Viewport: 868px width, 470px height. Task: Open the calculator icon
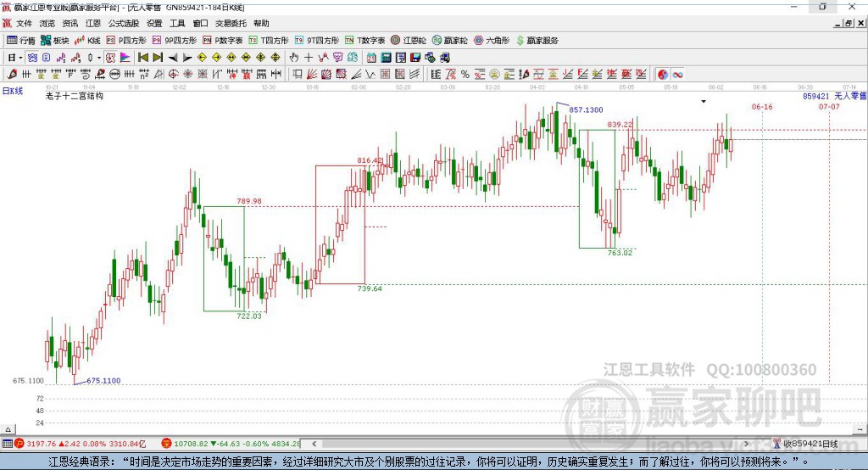pos(386,58)
